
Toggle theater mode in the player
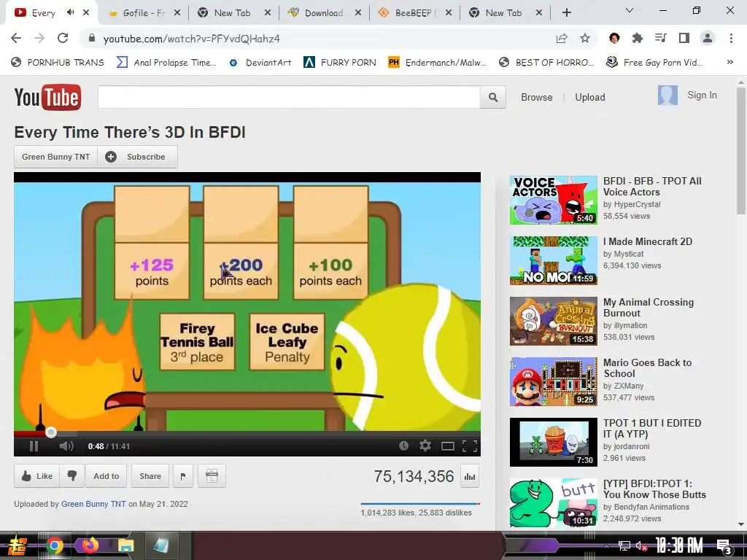coord(448,446)
